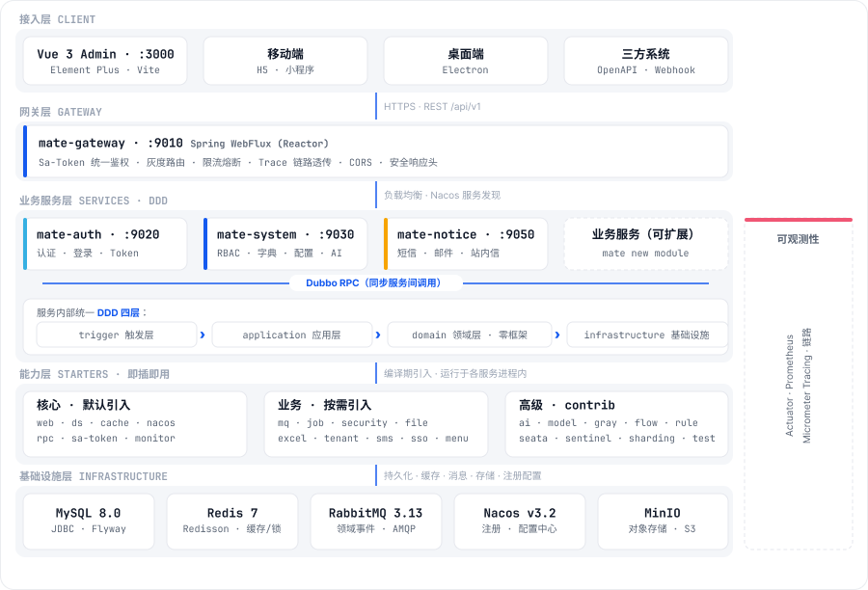Image resolution: width=868 pixels, height=590 pixels.
Task: Open the 三方系统 OpenAPI Webhook card
Action: [x=646, y=61]
